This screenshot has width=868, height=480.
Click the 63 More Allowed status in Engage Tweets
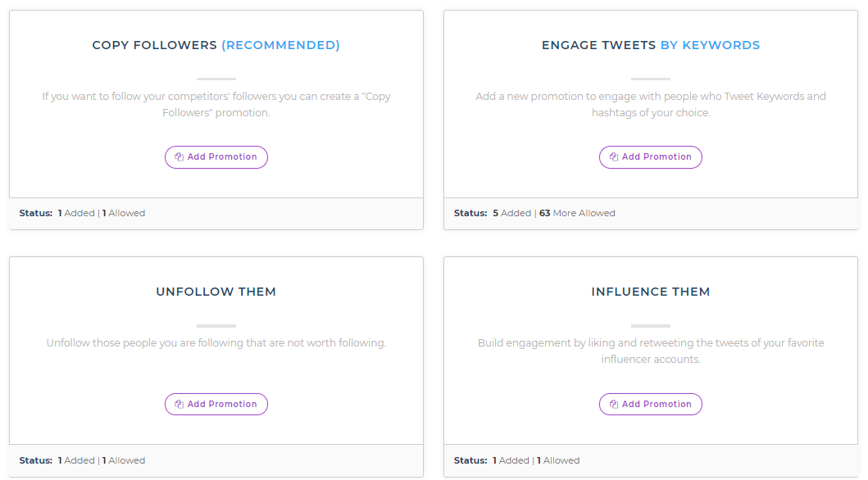click(578, 213)
